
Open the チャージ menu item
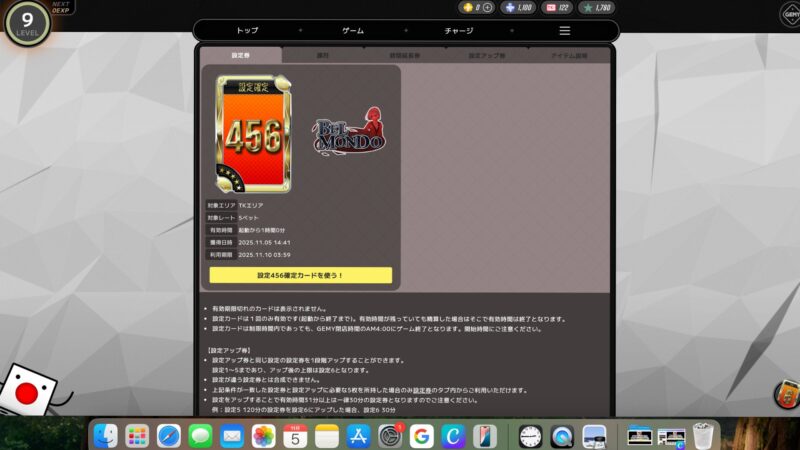[458, 31]
